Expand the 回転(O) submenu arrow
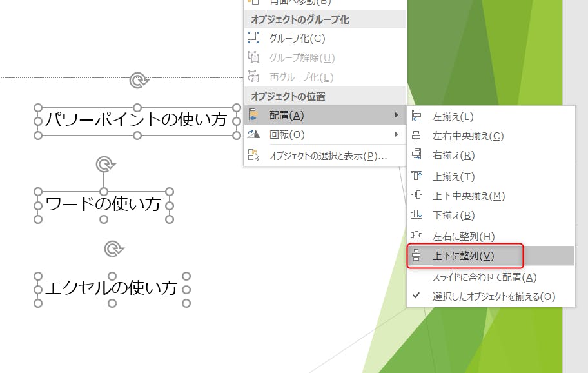588x373 pixels. point(396,134)
